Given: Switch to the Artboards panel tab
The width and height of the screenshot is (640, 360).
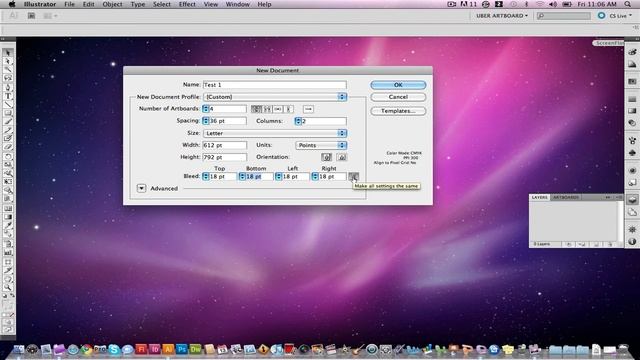Looking at the screenshot, I should click(566, 197).
